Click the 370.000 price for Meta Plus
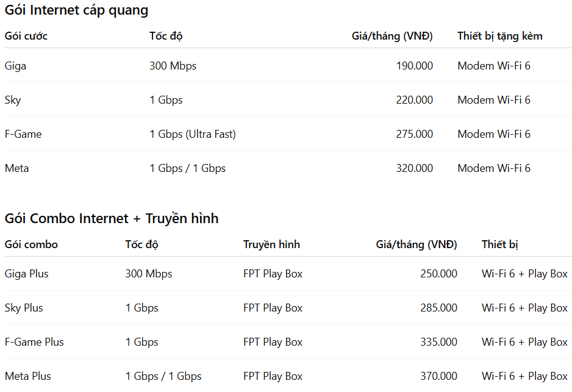This screenshot has width=572, height=392. point(438,376)
